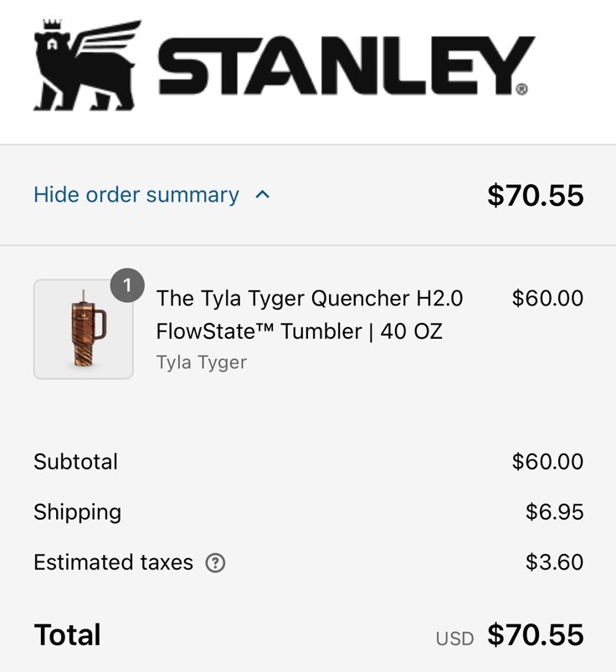Screen dimensions: 616x672
Task: Select the USD currency label
Action: tap(455, 638)
